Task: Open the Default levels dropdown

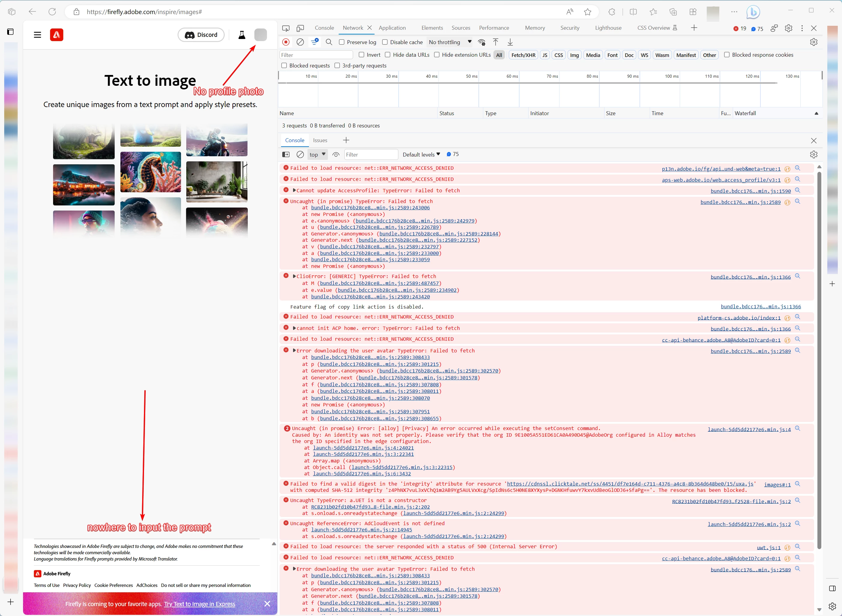Action: click(x=421, y=154)
